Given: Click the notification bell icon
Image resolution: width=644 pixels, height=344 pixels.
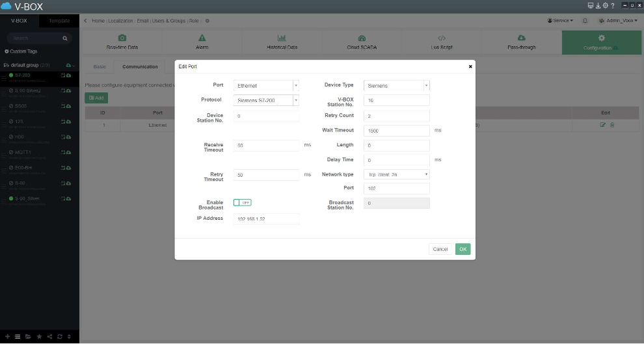Looking at the screenshot, I should pyautogui.click(x=585, y=21).
